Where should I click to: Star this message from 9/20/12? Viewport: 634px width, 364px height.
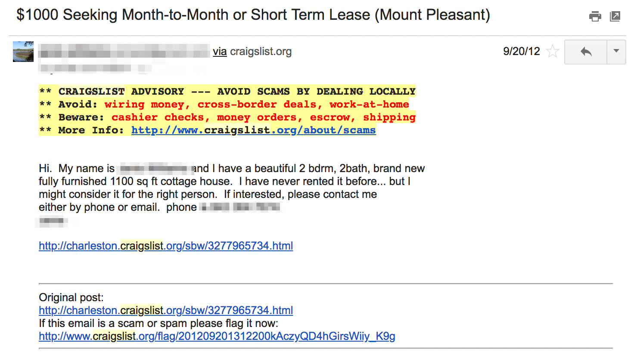coord(552,52)
